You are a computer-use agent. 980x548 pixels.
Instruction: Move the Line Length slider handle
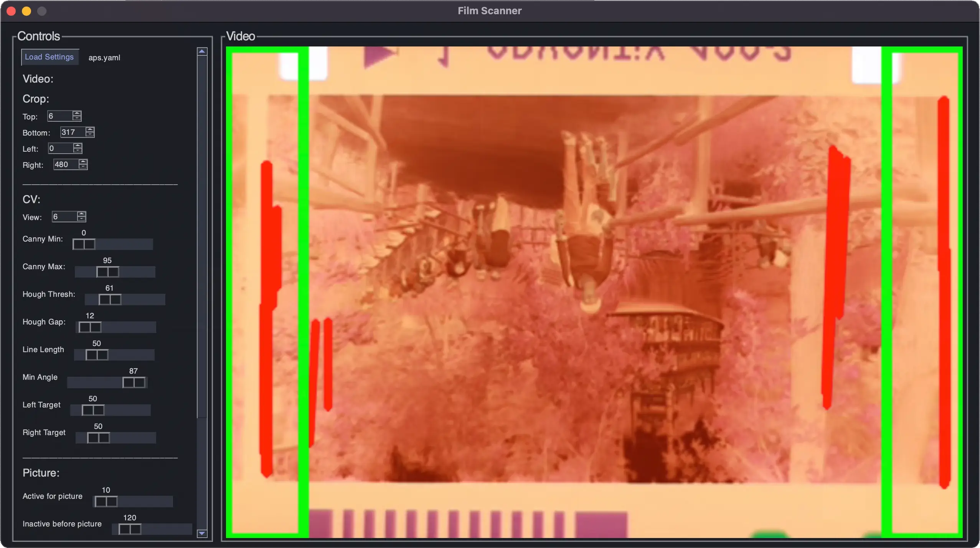pyautogui.click(x=97, y=354)
